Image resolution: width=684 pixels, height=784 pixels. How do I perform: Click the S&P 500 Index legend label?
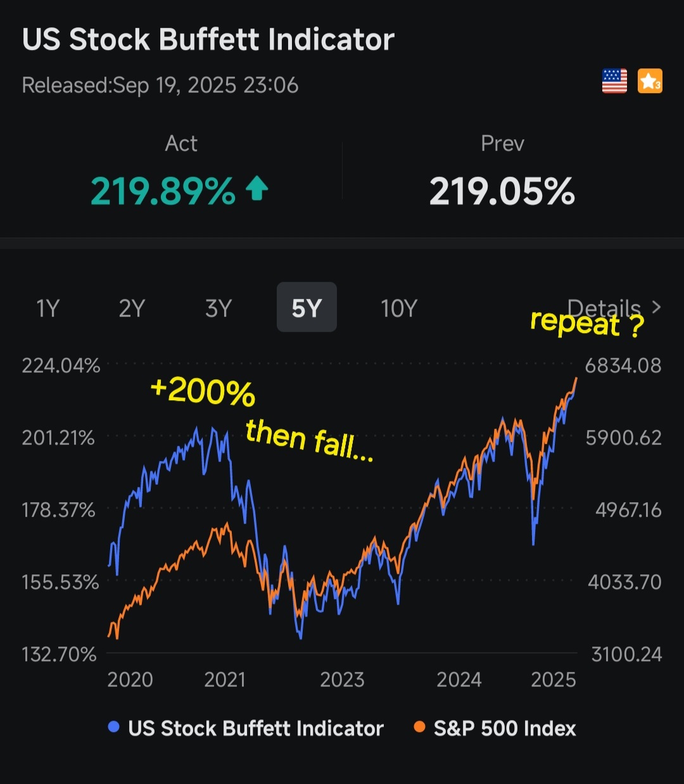point(505,728)
